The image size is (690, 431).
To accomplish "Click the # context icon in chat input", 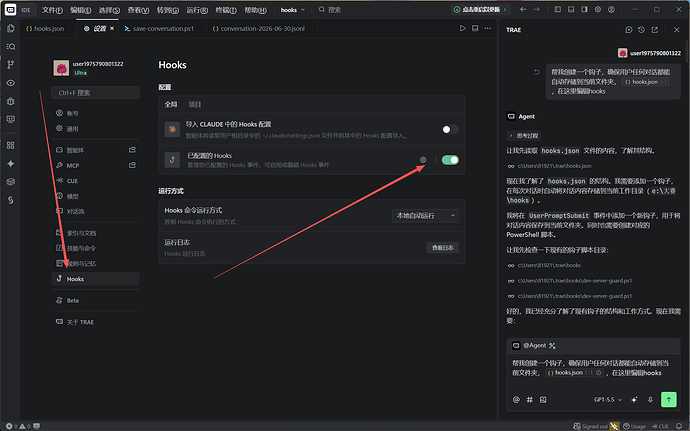I will pyautogui.click(x=529, y=400).
